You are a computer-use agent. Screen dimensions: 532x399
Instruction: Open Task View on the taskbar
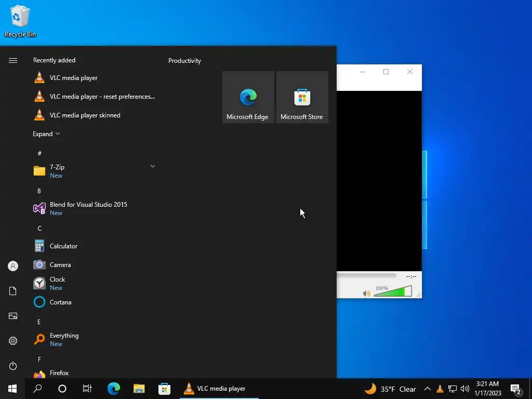pos(87,389)
